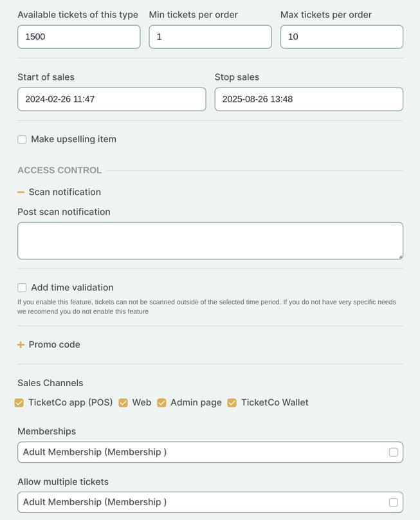Click the Stop sales date field

point(309,99)
